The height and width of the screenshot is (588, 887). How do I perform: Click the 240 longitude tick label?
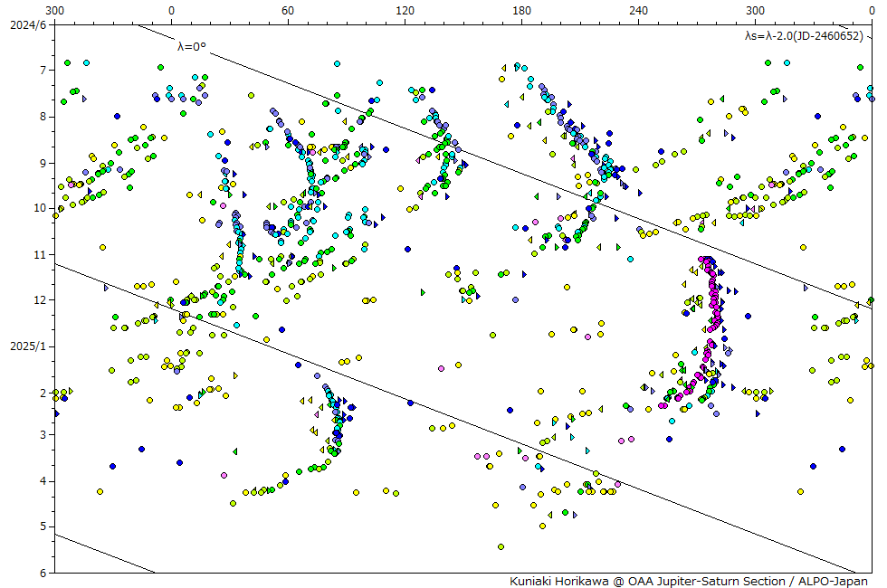point(638,11)
